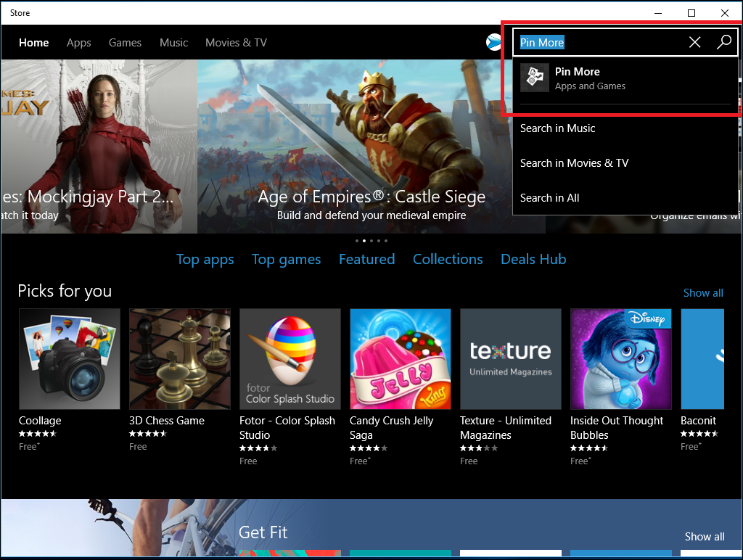Switch to the Movies & TV tab

point(236,43)
